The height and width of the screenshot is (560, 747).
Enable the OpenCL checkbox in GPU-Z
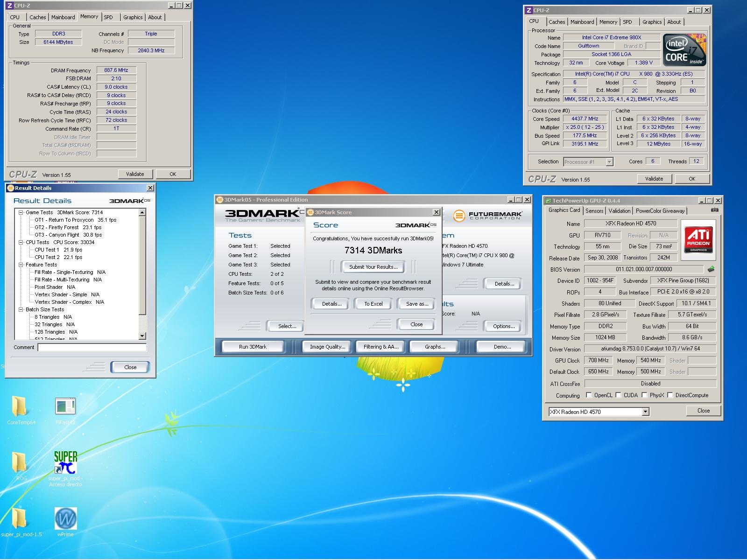(x=589, y=395)
